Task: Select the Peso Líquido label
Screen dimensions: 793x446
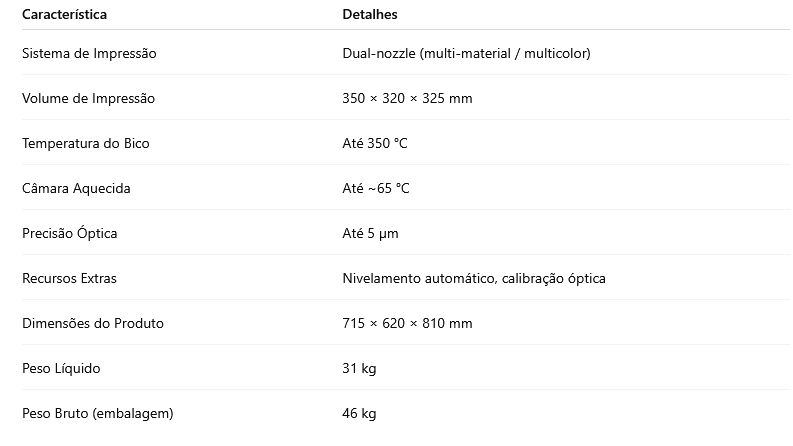Action: [61, 369]
